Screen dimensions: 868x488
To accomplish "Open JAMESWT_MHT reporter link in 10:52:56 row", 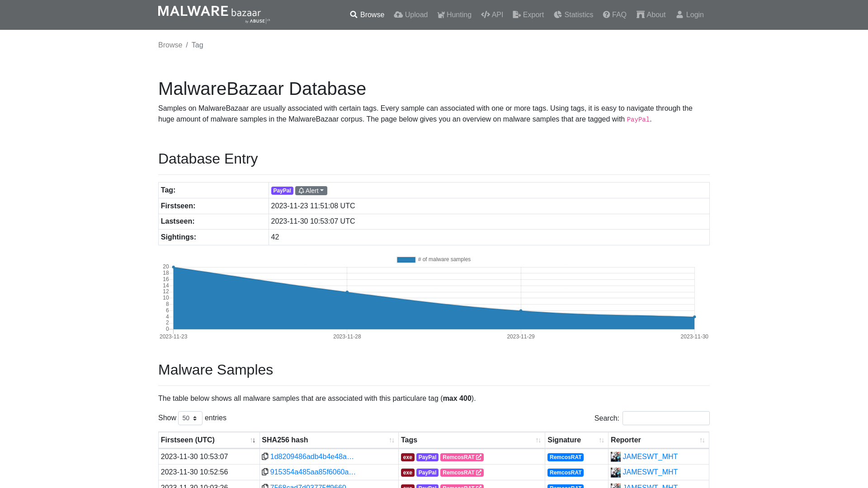I will [x=650, y=472].
